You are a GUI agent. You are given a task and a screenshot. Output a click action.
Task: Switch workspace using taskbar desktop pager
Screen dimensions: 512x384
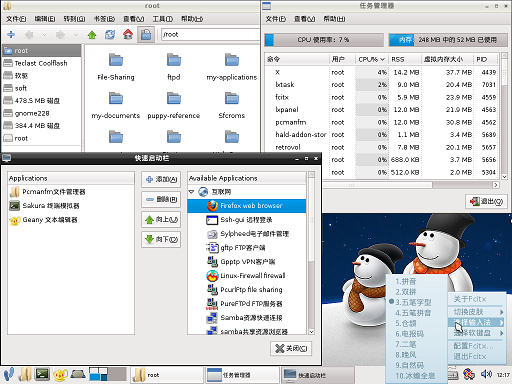107,375
